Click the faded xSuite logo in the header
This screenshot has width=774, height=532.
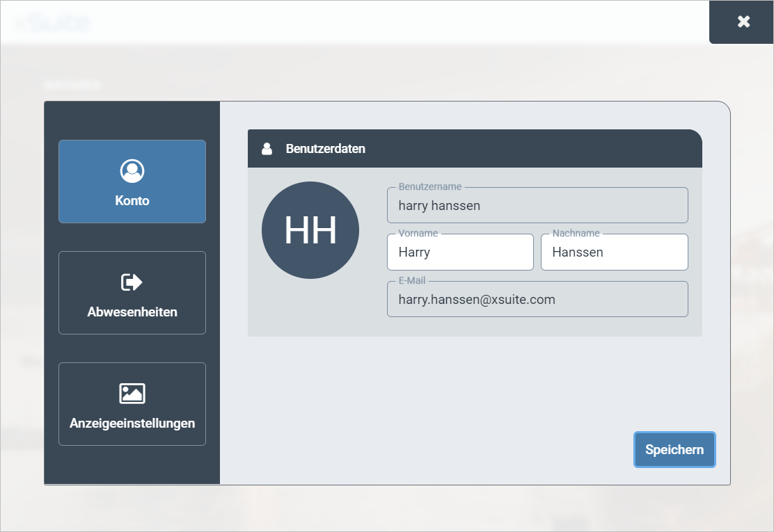point(54,23)
